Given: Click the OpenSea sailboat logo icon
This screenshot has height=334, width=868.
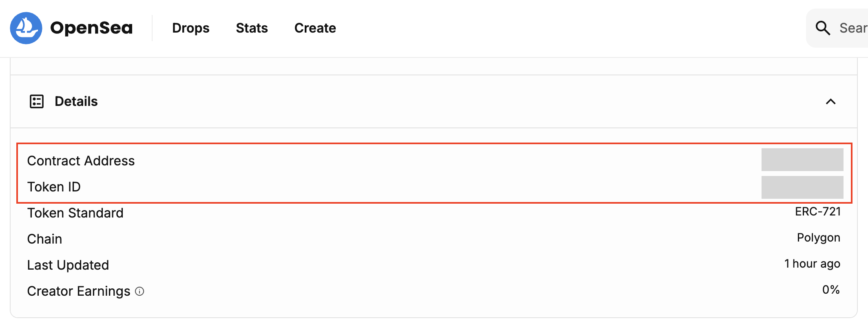Looking at the screenshot, I should pos(26,28).
